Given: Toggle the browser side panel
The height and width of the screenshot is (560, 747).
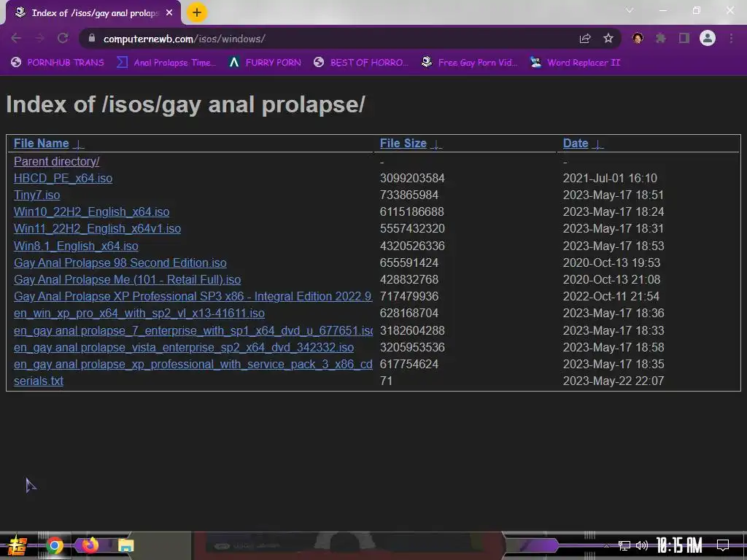Looking at the screenshot, I should [684, 38].
